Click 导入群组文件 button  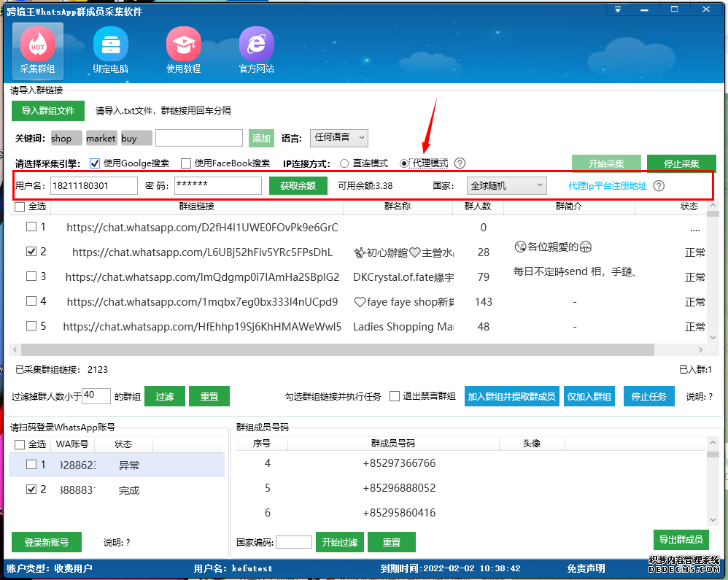48,110
